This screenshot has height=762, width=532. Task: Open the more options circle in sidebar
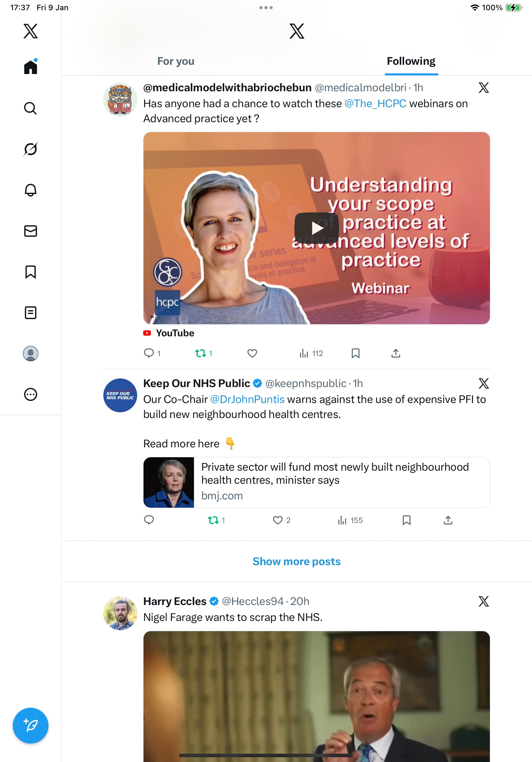click(x=31, y=394)
